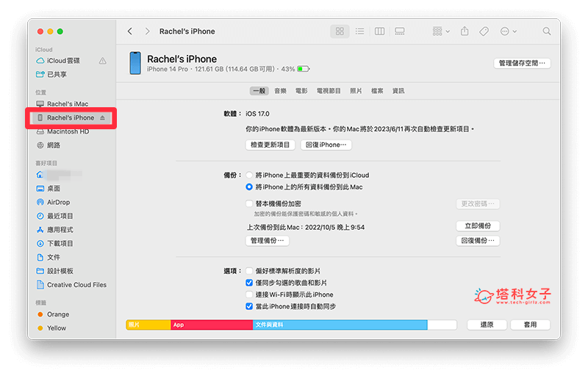Select the 一般 tab

(x=259, y=91)
